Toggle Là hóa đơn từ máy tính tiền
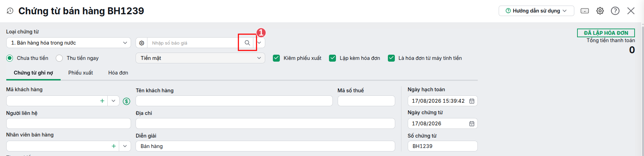 tap(391, 58)
